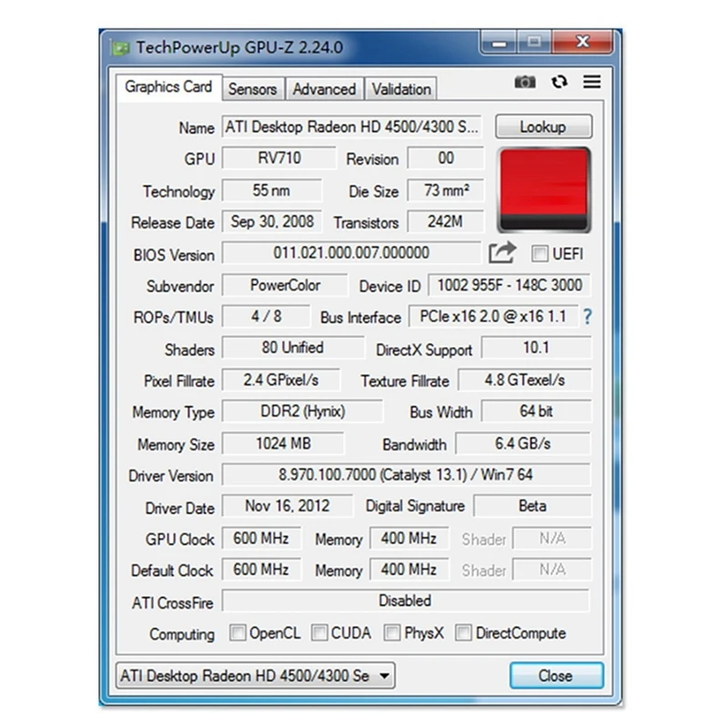
Task: Click the "Computing" label
Action: [182, 634]
